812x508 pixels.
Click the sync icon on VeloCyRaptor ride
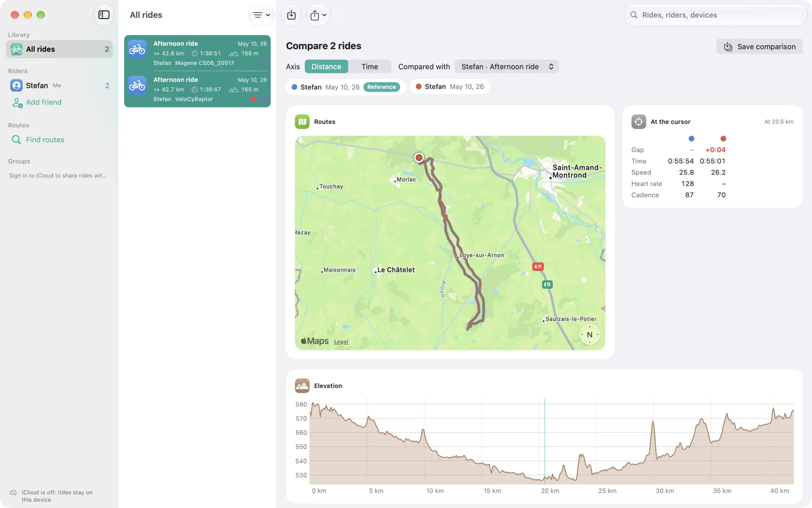pyautogui.click(x=263, y=100)
